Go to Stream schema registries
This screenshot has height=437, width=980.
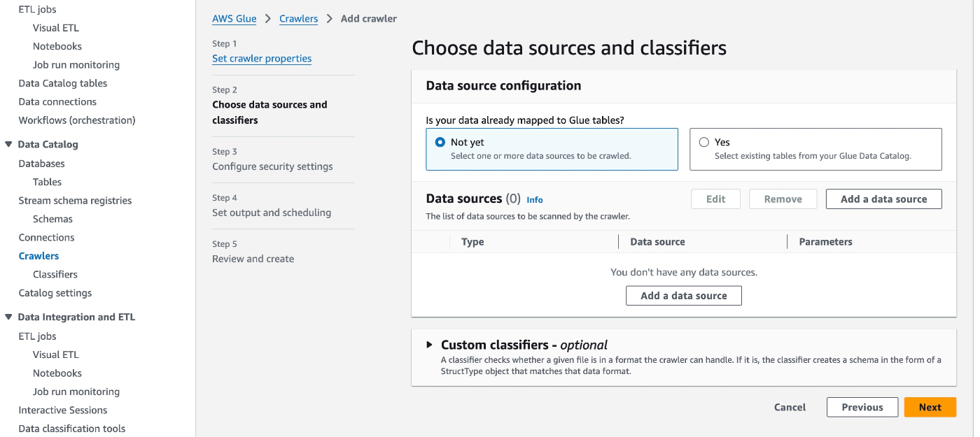click(x=75, y=201)
